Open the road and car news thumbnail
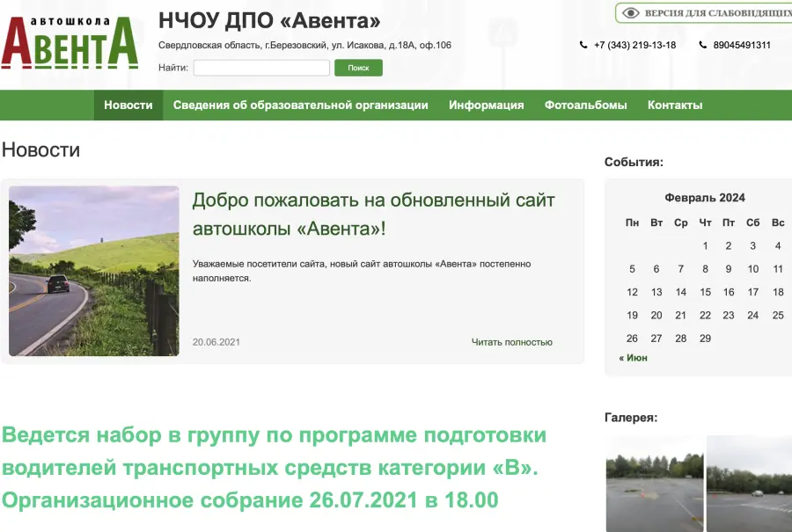Screen dimensions: 792x532 click(x=94, y=271)
